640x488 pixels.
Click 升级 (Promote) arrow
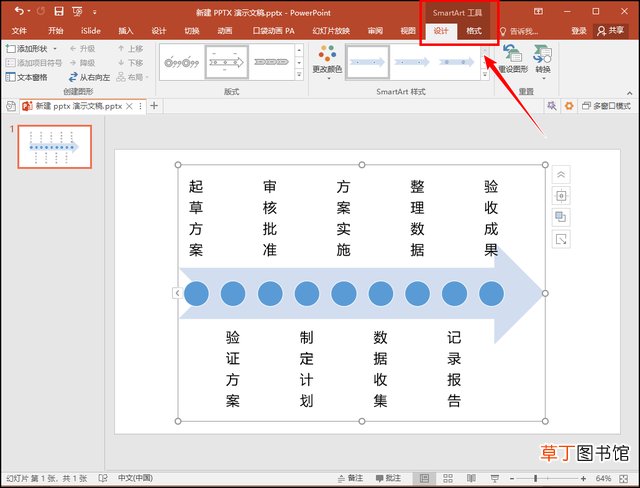(x=82, y=49)
